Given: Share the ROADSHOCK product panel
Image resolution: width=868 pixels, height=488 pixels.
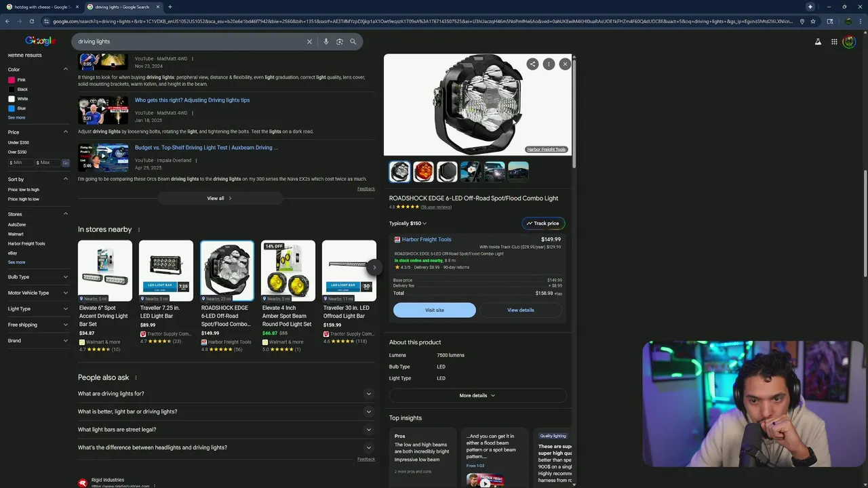Looking at the screenshot, I should coord(532,64).
